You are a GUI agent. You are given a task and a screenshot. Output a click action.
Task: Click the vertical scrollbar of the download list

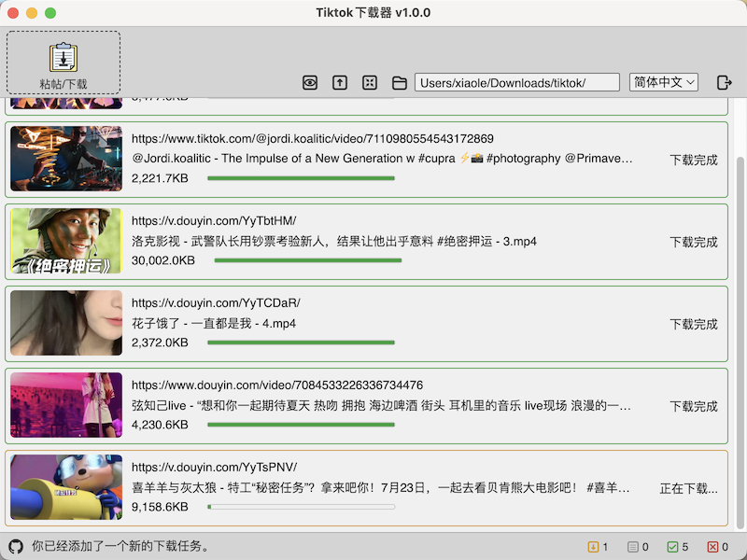coord(740,341)
